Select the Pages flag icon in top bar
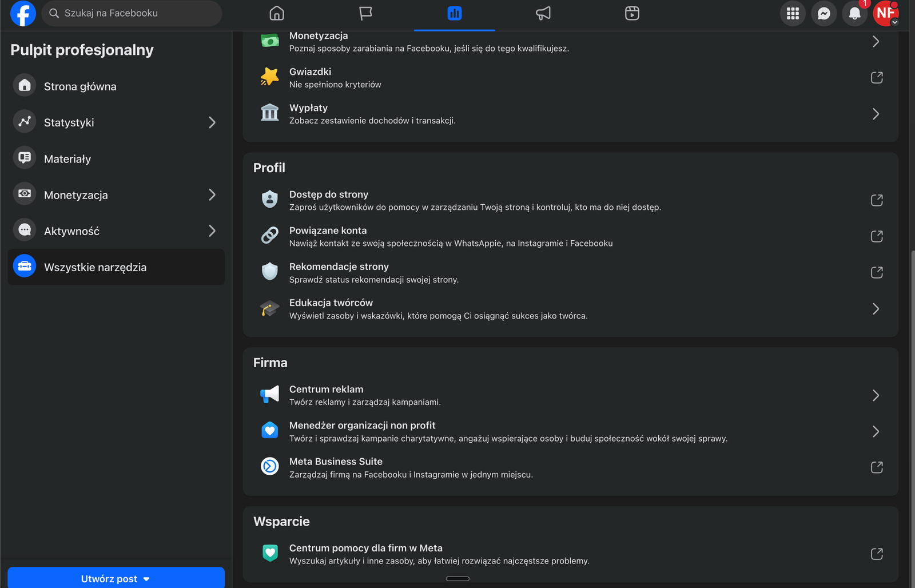The width and height of the screenshot is (915, 588). click(365, 13)
